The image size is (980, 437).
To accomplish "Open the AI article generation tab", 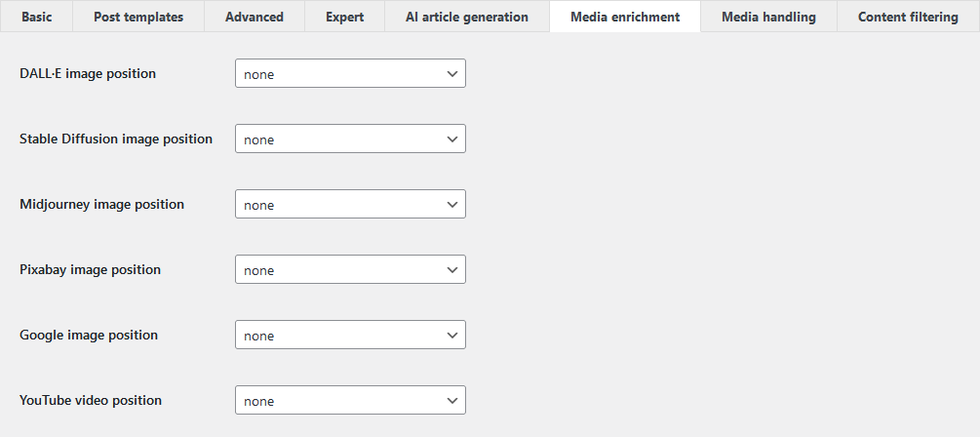I will click(467, 17).
